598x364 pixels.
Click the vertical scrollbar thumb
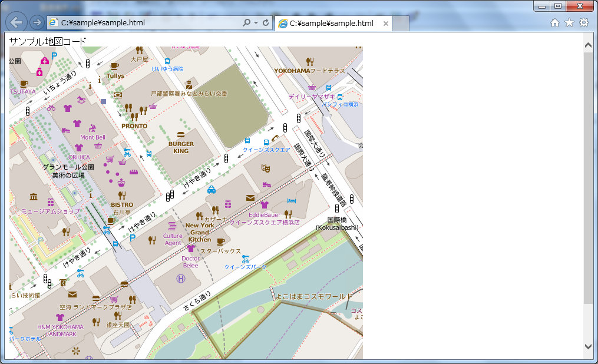pyautogui.click(x=588, y=178)
